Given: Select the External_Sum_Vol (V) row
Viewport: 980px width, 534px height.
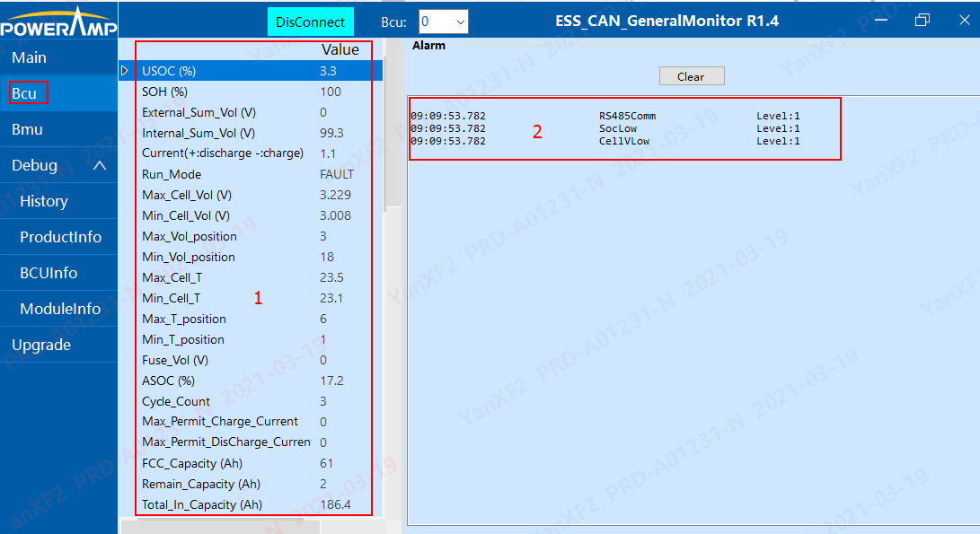Looking at the screenshot, I should (251, 112).
